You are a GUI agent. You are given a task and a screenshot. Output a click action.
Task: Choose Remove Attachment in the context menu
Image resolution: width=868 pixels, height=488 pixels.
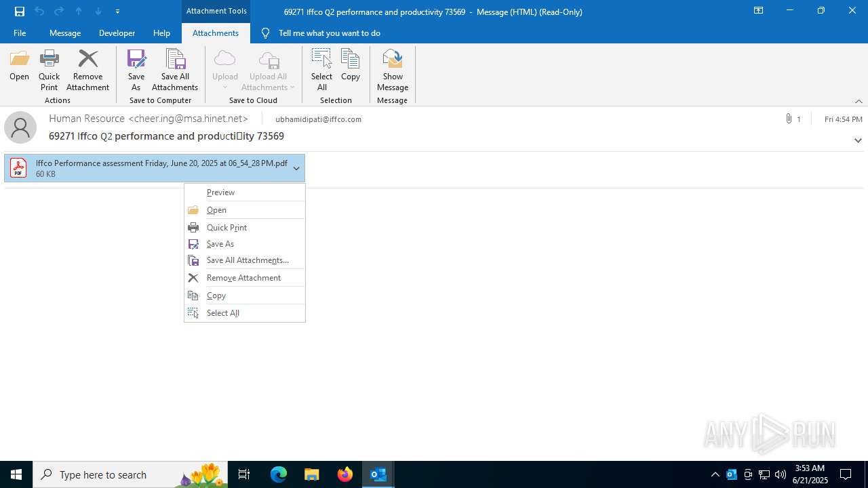245,278
